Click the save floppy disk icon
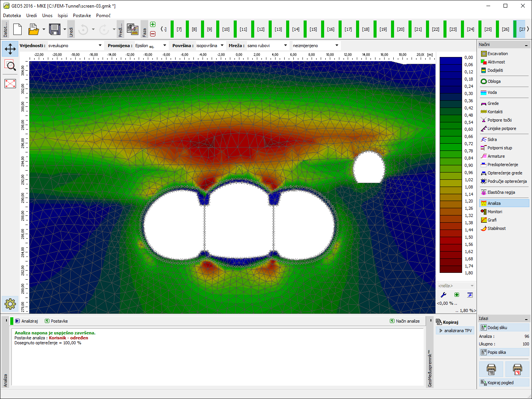This screenshot has width=532, height=399. 55,29
